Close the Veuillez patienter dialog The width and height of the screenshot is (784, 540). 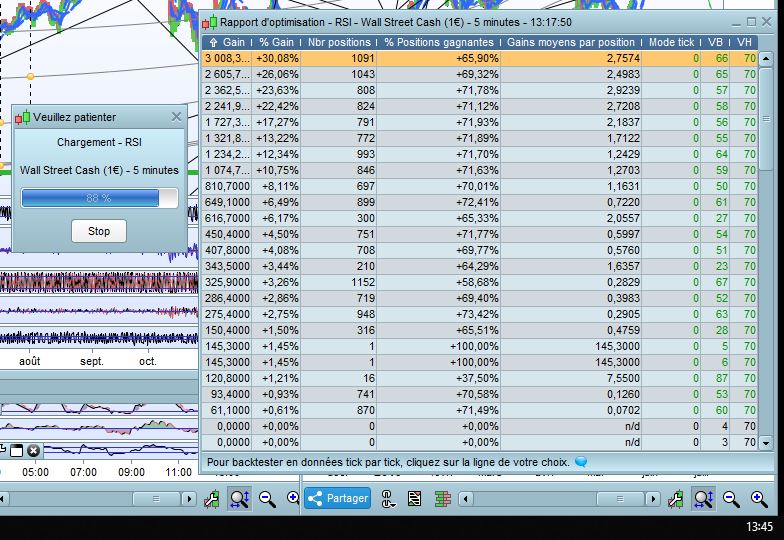[x=176, y=116]
